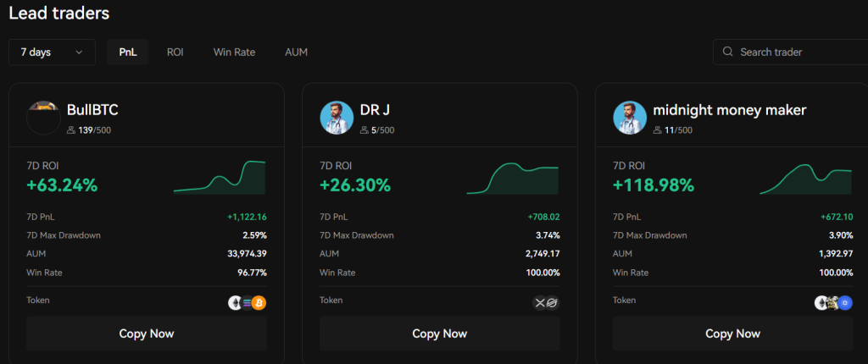Sort traders by Win Rate
Viewport: 868px width, 364px height.
pyautogui.click(x=234, y=52)
